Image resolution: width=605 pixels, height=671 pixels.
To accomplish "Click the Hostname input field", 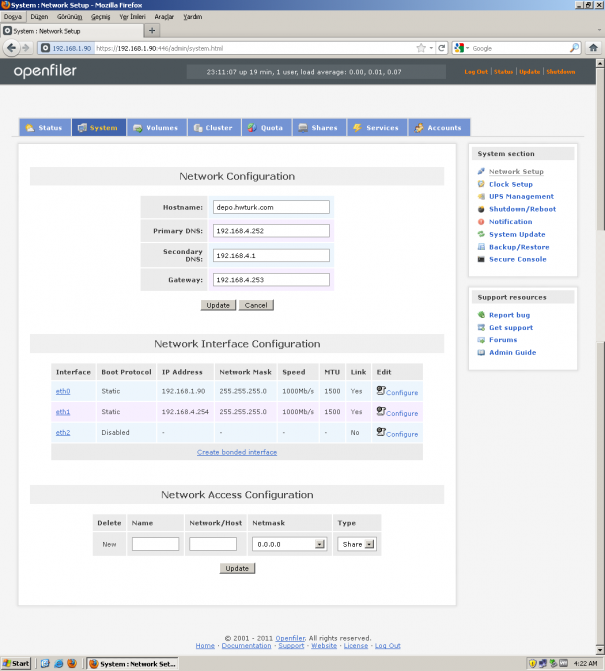I will pos(271,207).
